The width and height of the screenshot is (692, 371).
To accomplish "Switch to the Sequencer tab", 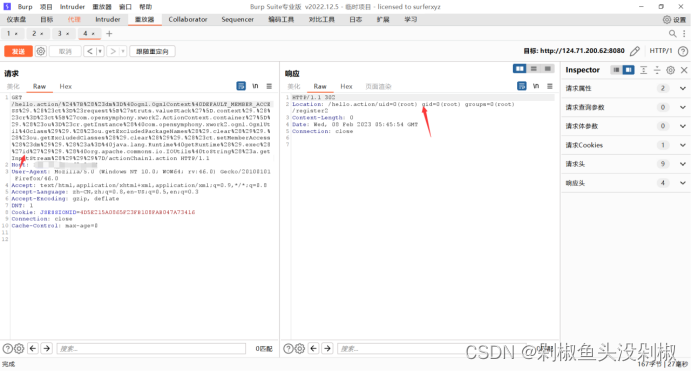I will (237, 19).
